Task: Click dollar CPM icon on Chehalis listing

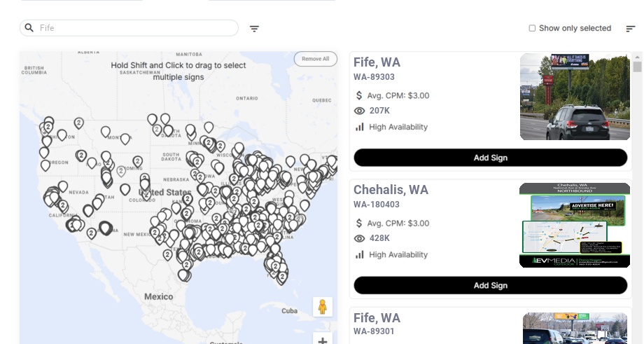Action: point(360,223)
